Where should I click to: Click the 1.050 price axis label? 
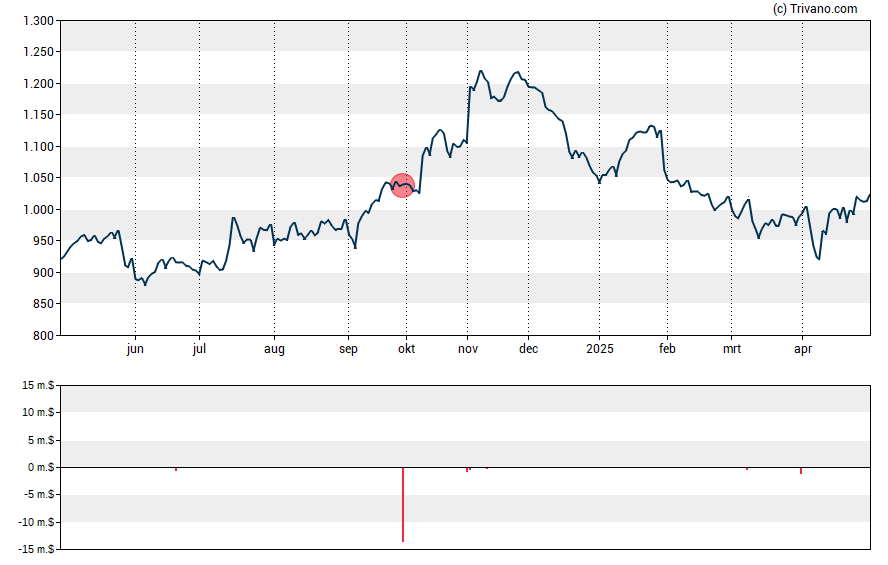click(x=38, y=178)
